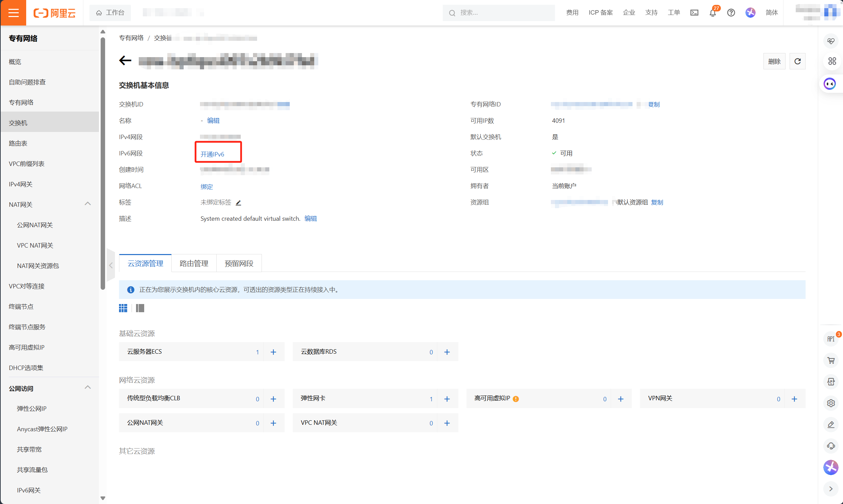Edit tags with the pencil icon
843x504 pixels.
[238, 203]
